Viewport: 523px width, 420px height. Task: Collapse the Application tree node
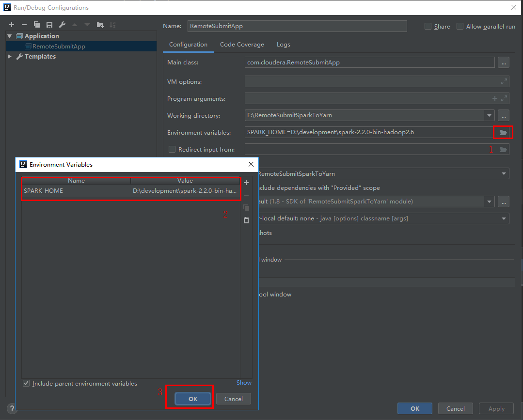[x=9, y=35]
